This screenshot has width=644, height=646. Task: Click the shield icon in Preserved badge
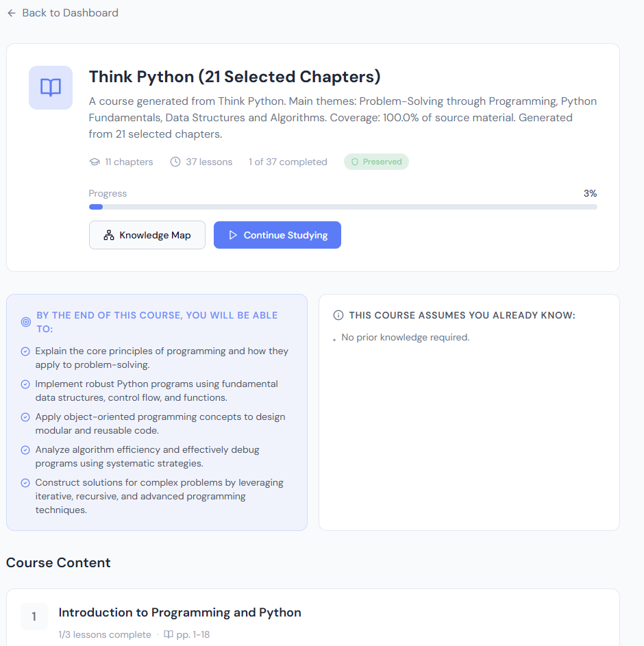(355, 162)
